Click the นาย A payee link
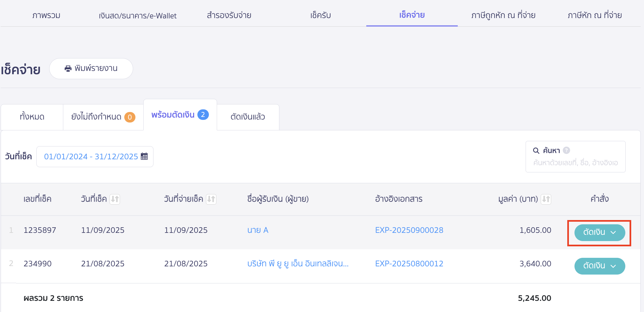Image resolution: width=644 pixels, height=312 pixels. 258,230
